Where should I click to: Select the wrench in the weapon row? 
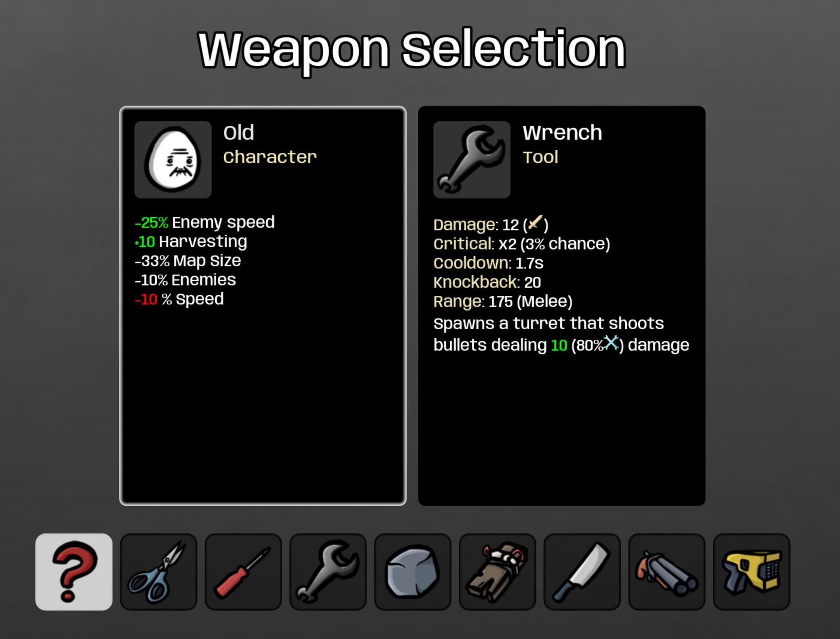[328, 571]
